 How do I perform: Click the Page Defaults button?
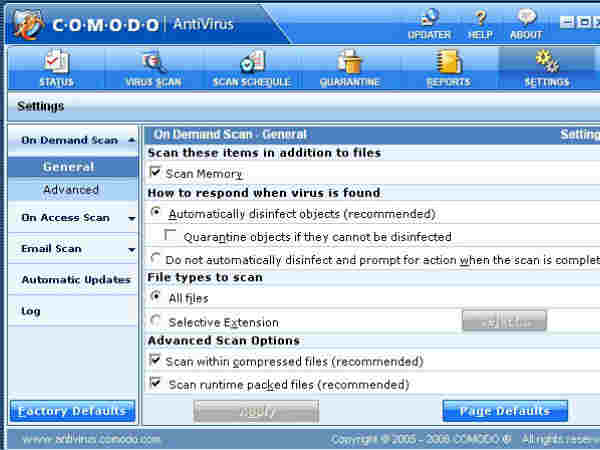(505, 411)
